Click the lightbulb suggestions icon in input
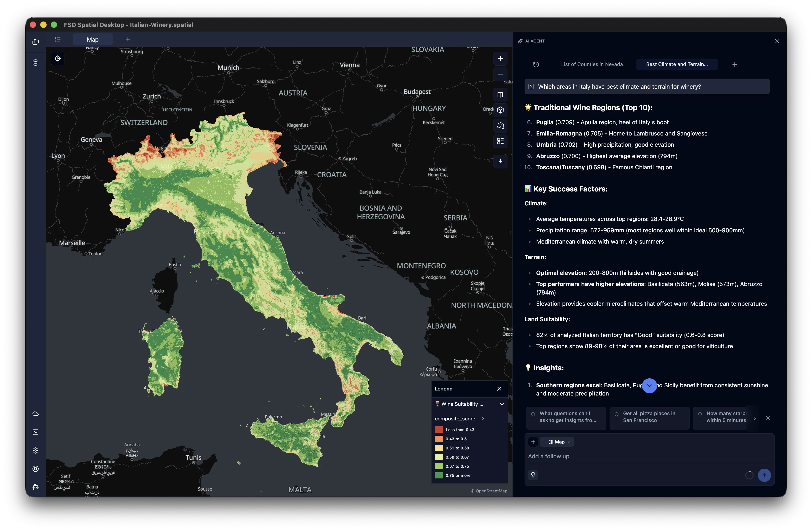Screen dimensions: 812x531 [533, 475]
